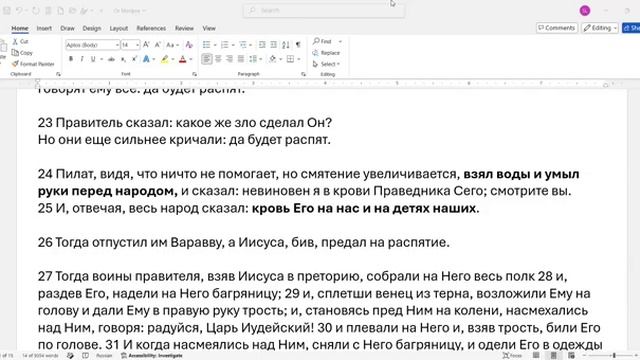Expand the highlight color arrow

[x=173, y=60]
